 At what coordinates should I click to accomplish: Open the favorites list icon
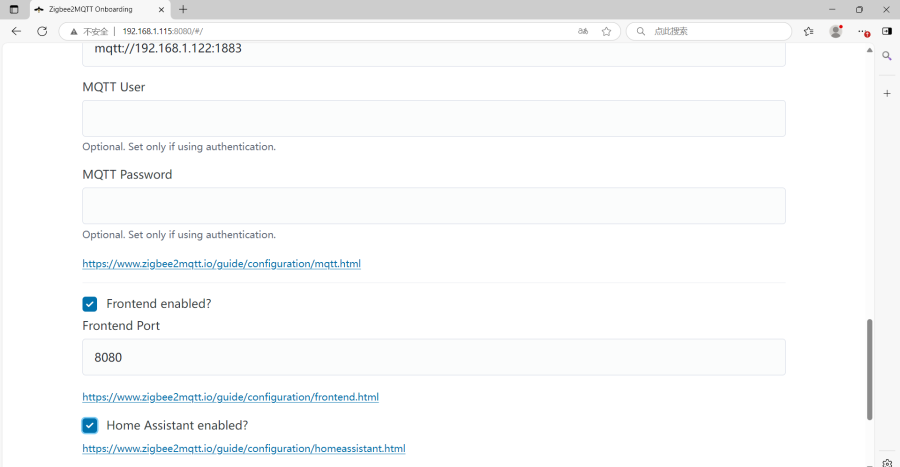(x=808, y=31)
